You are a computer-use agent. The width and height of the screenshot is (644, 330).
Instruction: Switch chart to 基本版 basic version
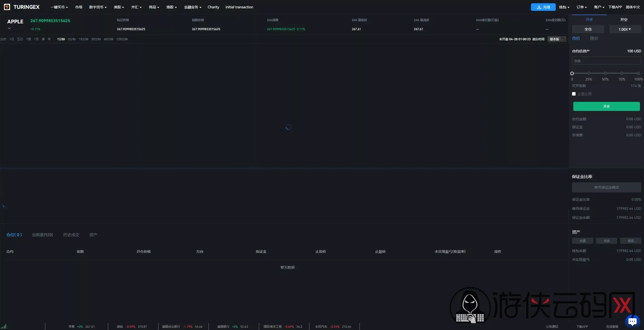554,39
